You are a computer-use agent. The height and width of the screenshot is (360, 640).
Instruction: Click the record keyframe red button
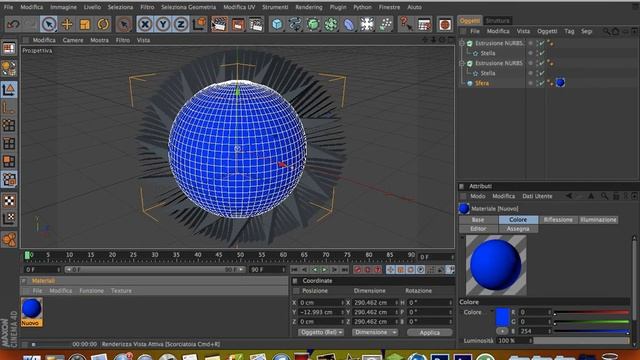point(358,269)
